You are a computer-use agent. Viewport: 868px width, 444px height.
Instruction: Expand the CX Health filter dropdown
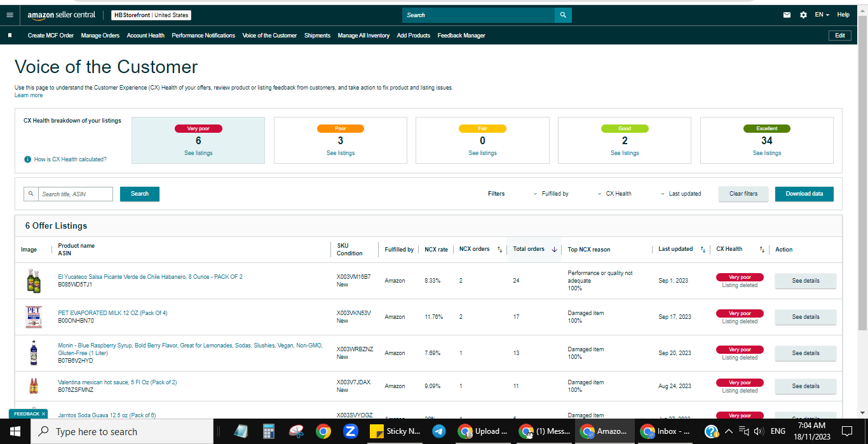(x=614, y=194)
